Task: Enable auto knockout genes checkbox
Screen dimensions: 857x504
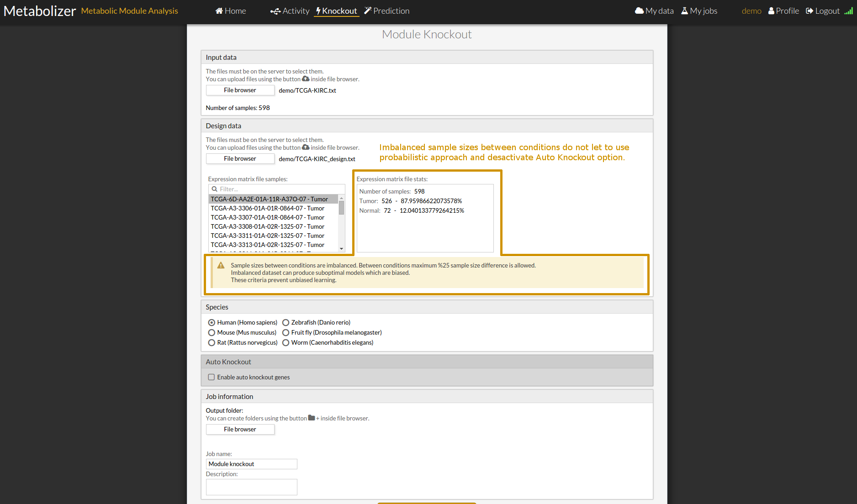Action: tap(212, 377)
